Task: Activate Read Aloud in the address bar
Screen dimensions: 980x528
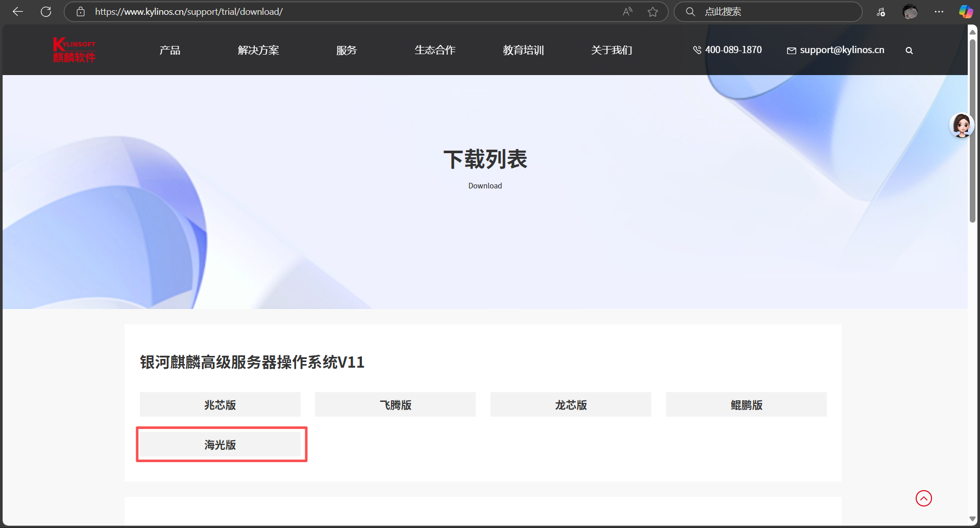Action: (x=627, y=11)
